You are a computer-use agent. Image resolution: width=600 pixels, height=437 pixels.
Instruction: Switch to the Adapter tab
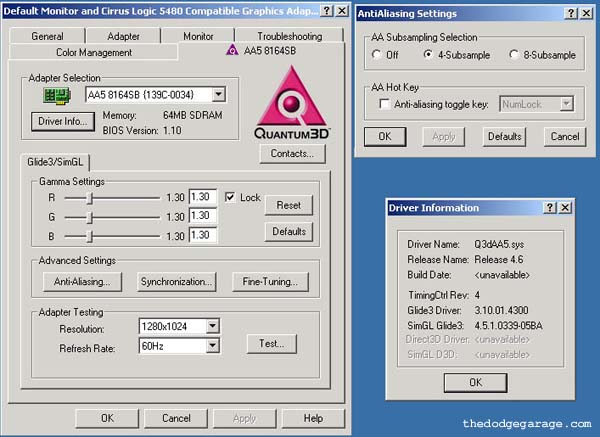123,36
